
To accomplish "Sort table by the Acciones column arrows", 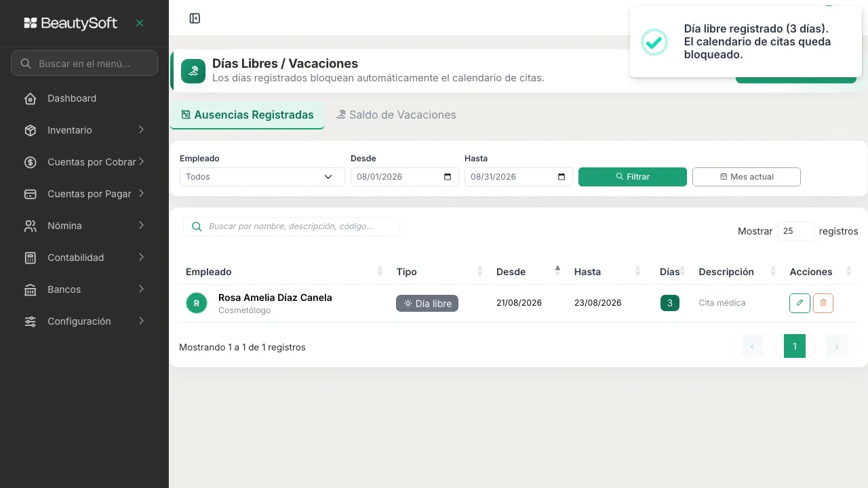I will pyautogui.click(x=849, y=272).
